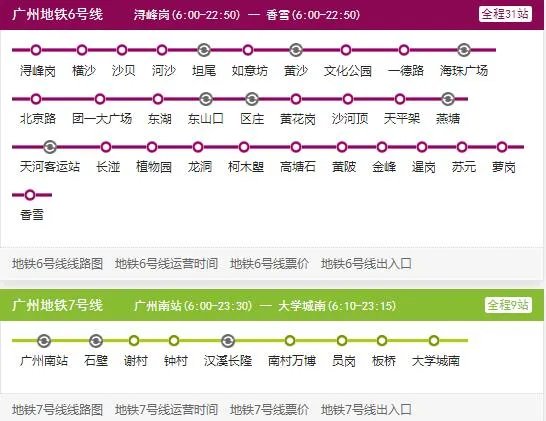This screenshot has width=546, height=421.
Task: Click the 香雪 terminal station circle
Action: [30, 195]
